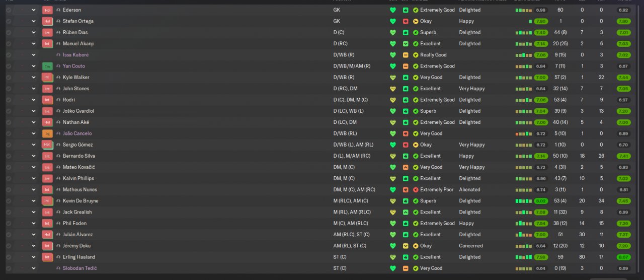Click Joško Gvardiol's condition heart icon
This screenshot has width=644, height=280.
[x=393, y=111]
